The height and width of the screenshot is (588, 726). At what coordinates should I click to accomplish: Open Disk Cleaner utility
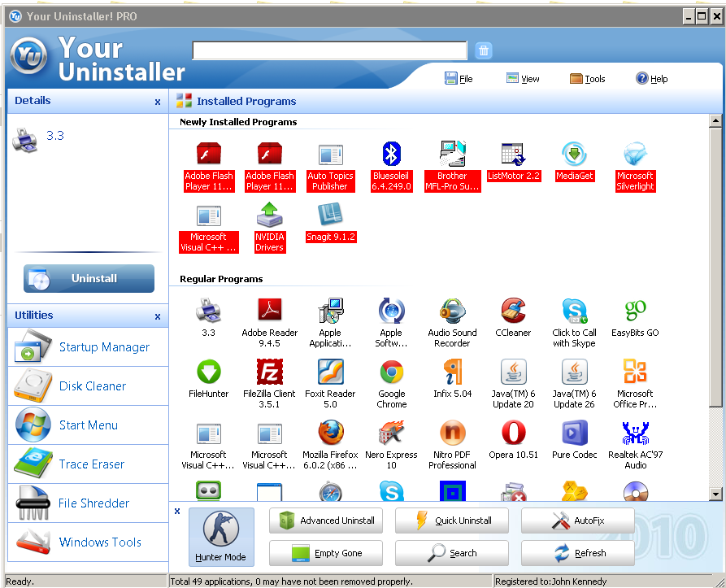pos(88,386)
